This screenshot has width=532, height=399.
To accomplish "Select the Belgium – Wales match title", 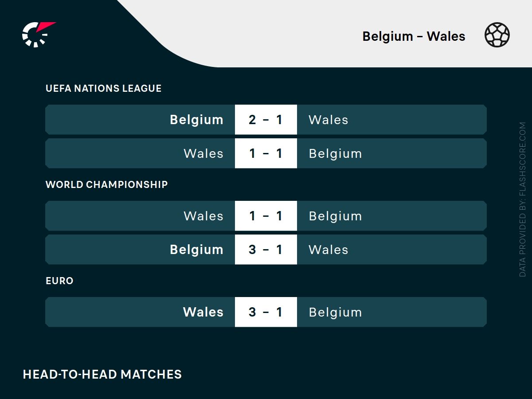I will [414, 36].
